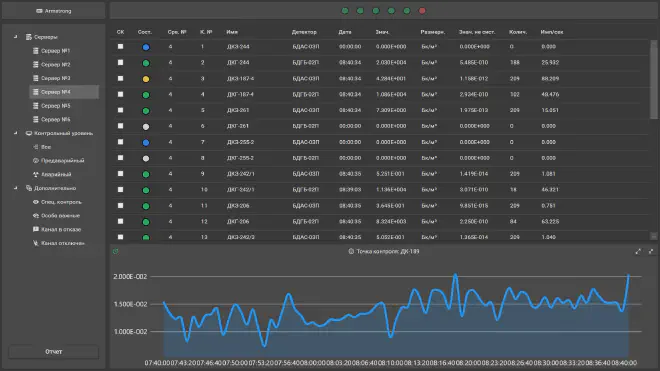
Task: Select Сервер №4 in the tree
Action: coord(64,92)
